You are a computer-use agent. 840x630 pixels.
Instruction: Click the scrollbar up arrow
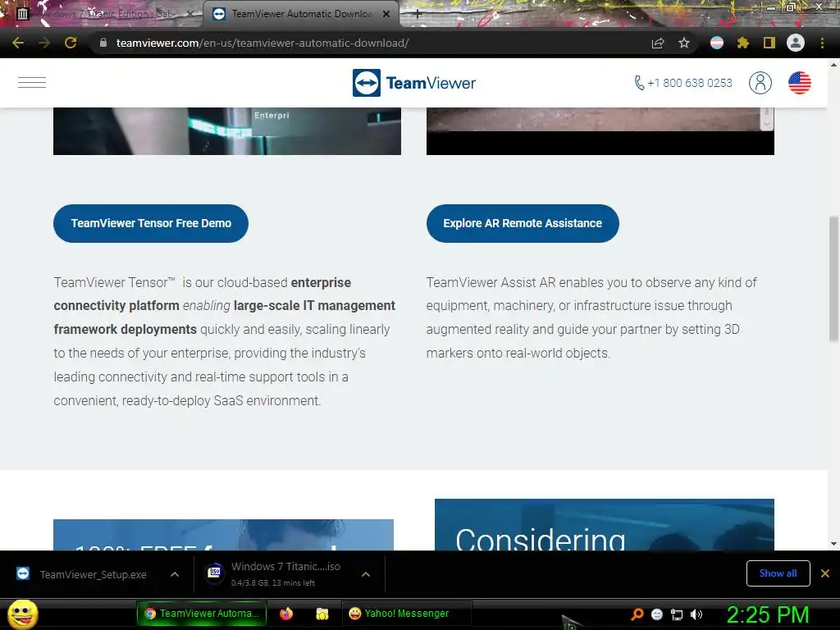[833, 65]
